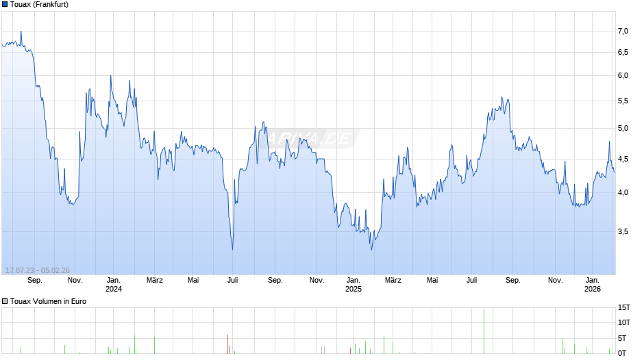Select the 'Touax (Frankfurt)' chart title
This screenshot has width=644, height=360.
[x=40, y=5]
